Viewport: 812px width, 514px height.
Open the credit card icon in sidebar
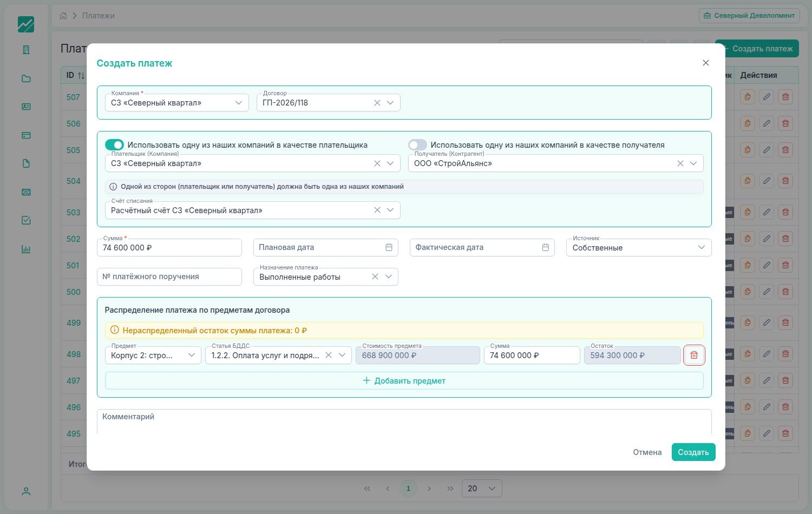click(x=26, y=135)
